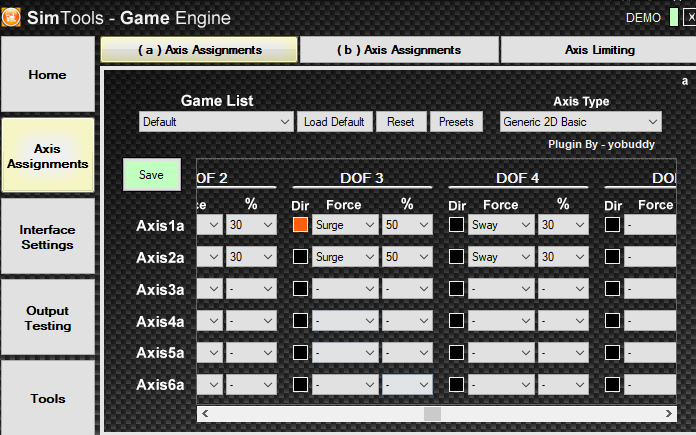
Task: Open Axis2a DOF 4 percent dropdown 30
Action: (x=563, y=257)
